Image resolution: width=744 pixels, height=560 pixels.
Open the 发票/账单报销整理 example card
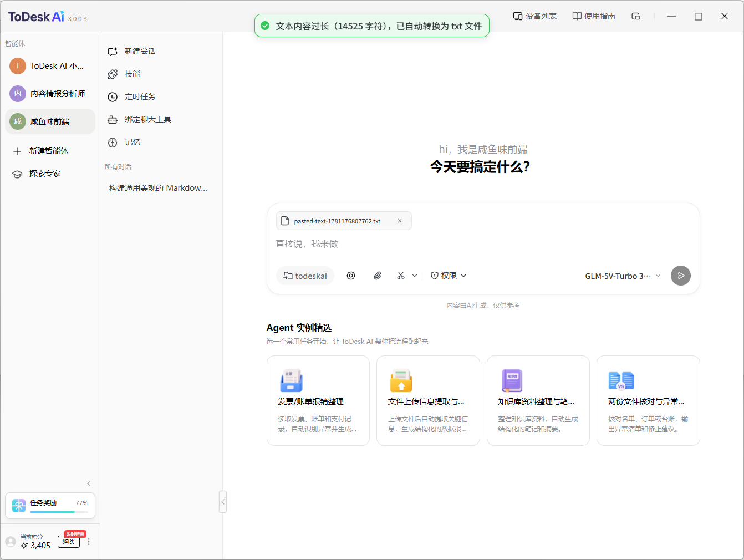[318, 400]
